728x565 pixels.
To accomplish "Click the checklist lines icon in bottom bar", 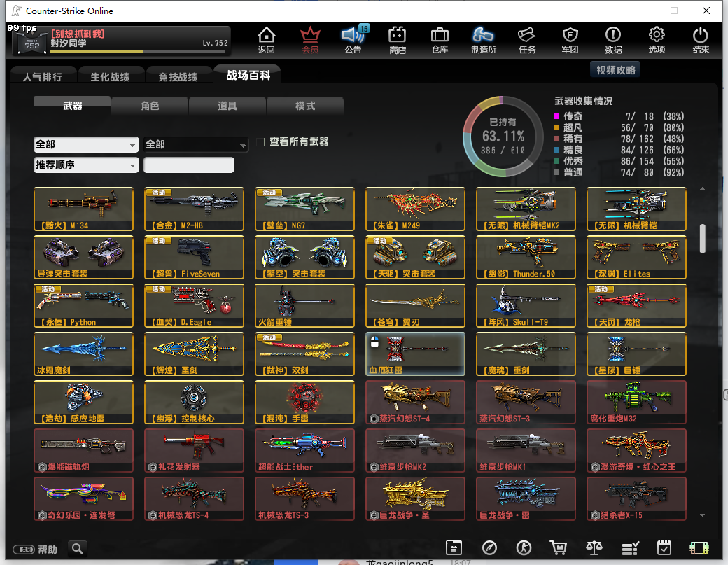I will coord(630,548).
